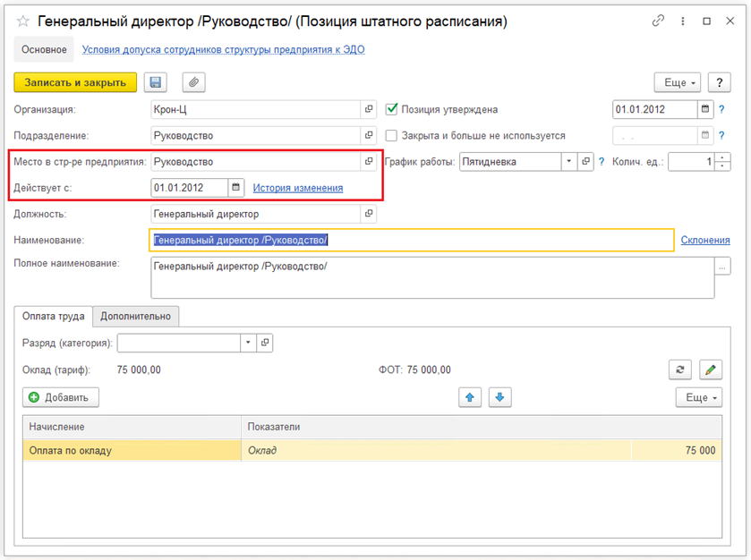Move the accrual row down
This screenshot has height=560, width=751.
(499, 397)
